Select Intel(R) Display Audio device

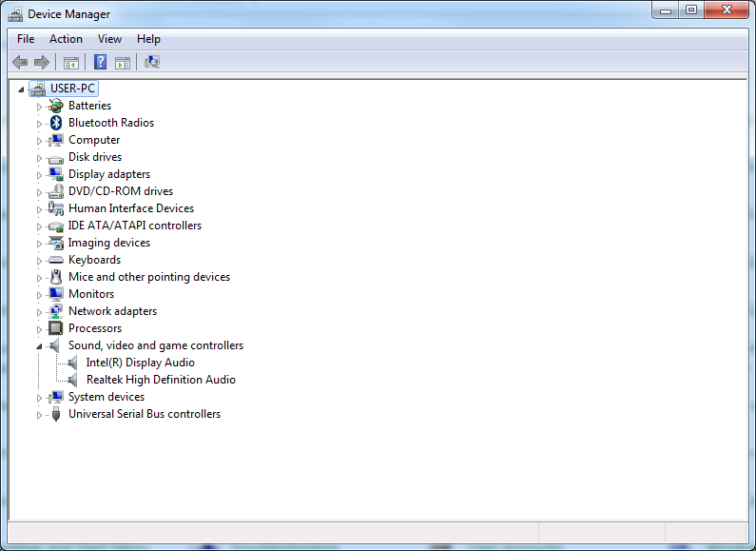pos(141,363)
